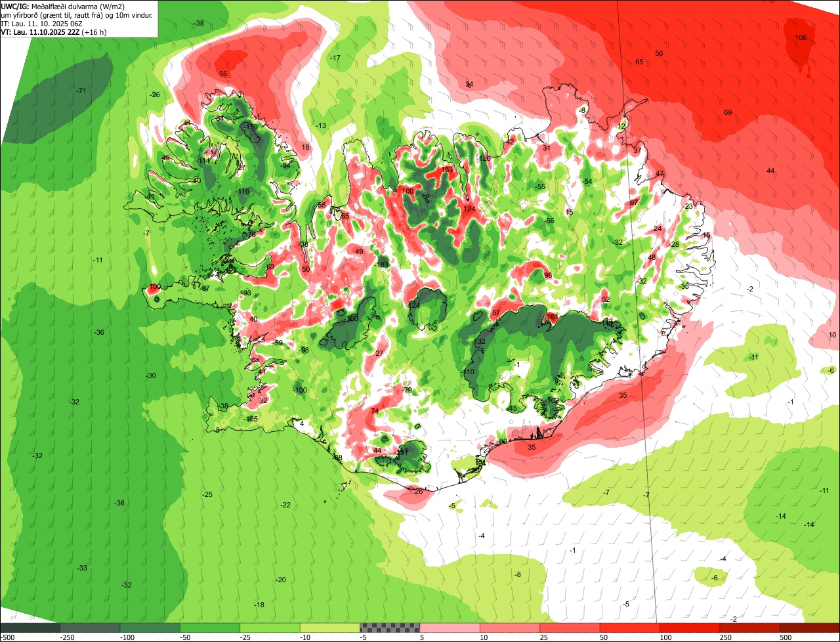Click the legend swatch between -50 and -25
This screenshot has width=840, height=642.
[210, 628]
